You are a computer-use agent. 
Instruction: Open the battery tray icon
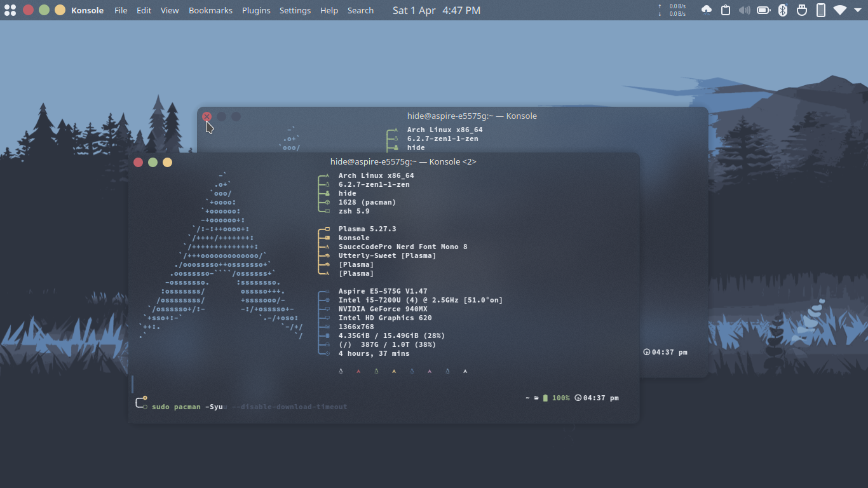tap(764, 10)
